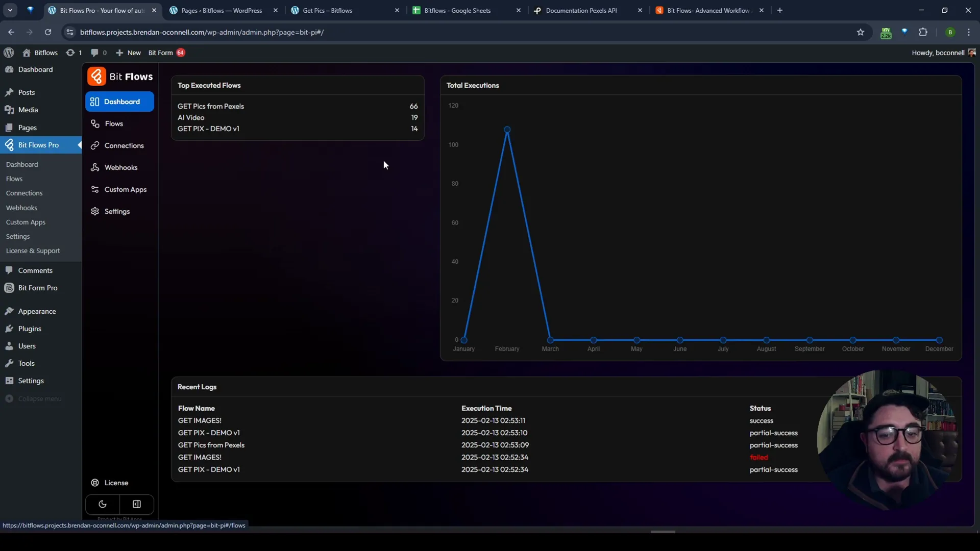This screenshot has height=551, width=980.
Task: Open Tools in WordPress menu
Action: pyautogui.click(x=41, y=363)
